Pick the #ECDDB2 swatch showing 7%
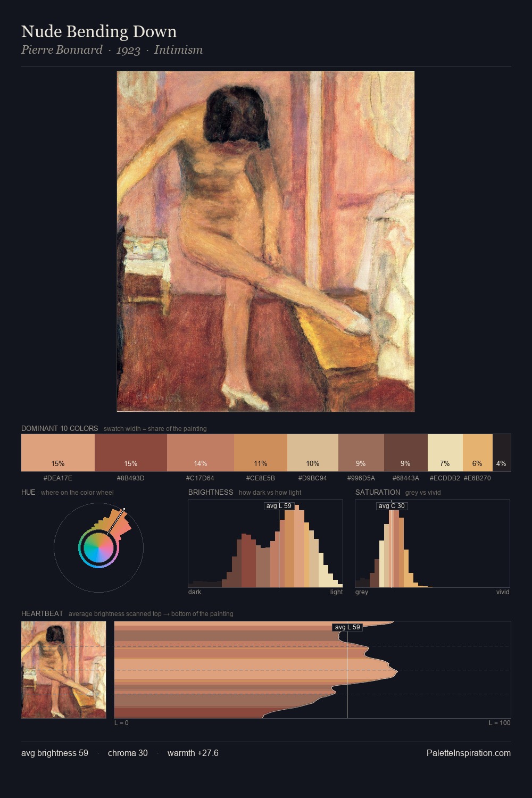 click(445, 453)
